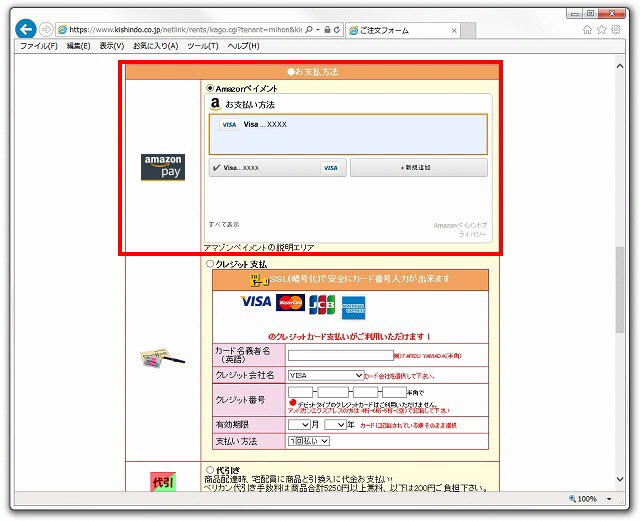Select the Amazonペイメント radio button
The image size is (640, 521).
[x=210, y=88]
